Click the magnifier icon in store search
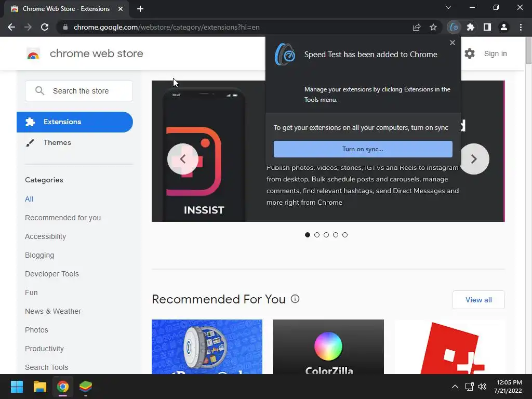The width and height of the screenshot is (532, 399). tap(39, 90)
